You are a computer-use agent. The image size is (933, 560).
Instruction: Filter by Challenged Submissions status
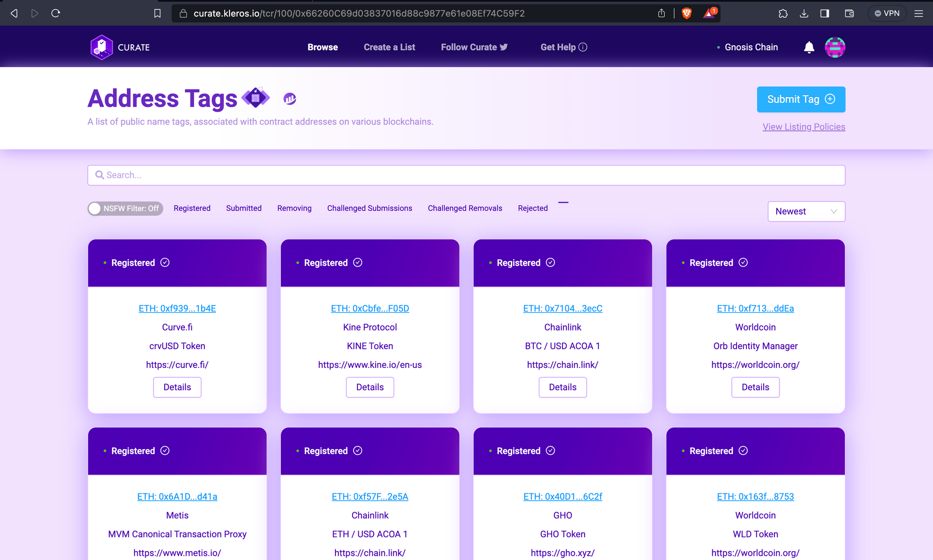(x=369, y=208)
